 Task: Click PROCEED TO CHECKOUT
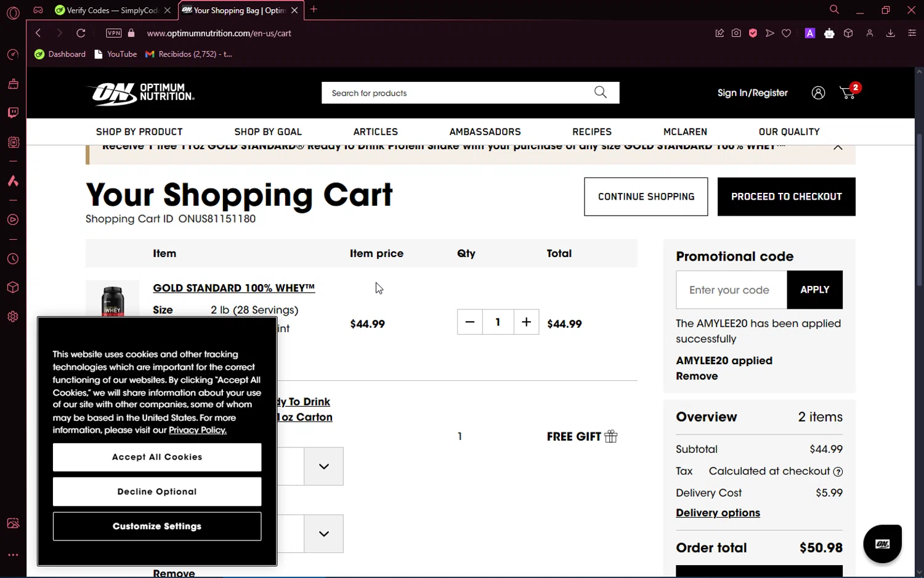click(787, 197)
